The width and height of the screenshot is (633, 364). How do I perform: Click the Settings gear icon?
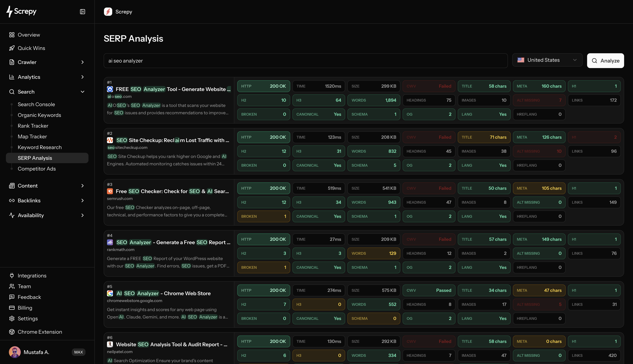12,318
